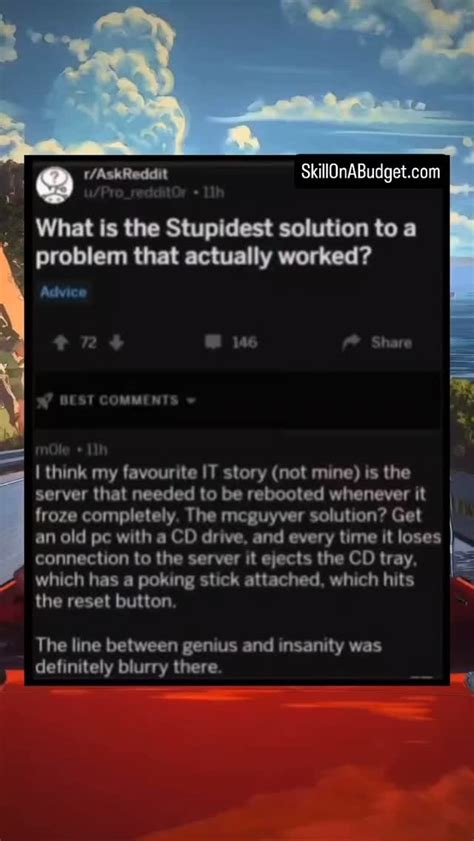Select the Advice flair tag
This screenshot has width=474, height=841.
(63, 293)
